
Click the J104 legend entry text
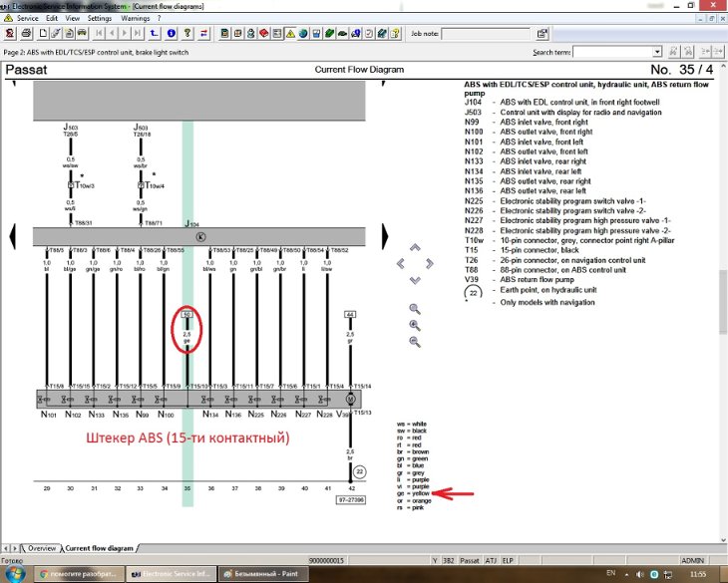click(x=561, y=102)
